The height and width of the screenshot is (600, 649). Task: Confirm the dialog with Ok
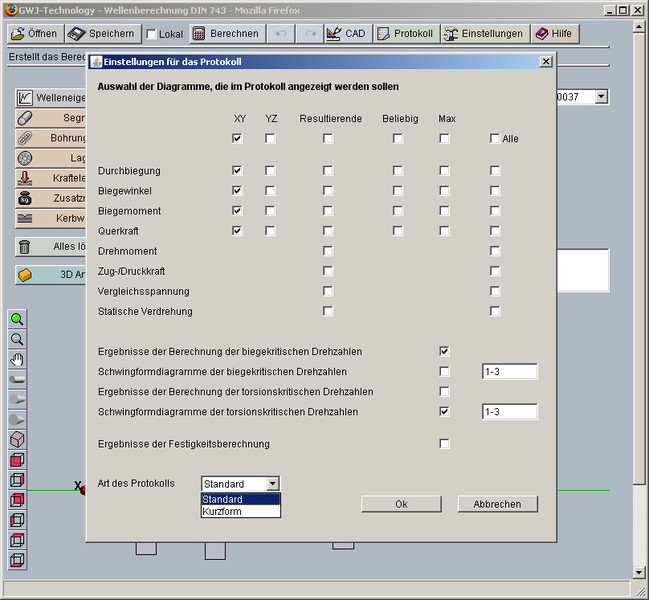coord(401,504)
